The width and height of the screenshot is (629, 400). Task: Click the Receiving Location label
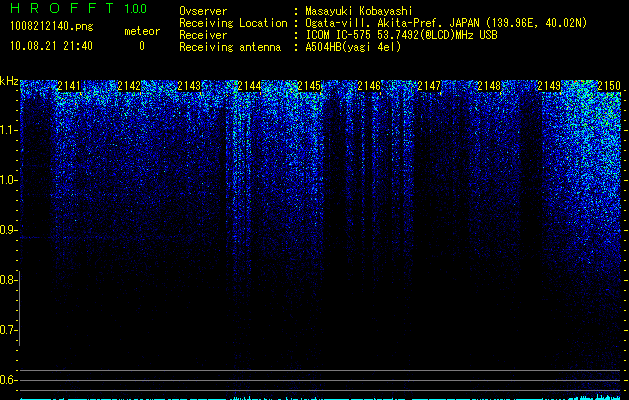[233, 23]
